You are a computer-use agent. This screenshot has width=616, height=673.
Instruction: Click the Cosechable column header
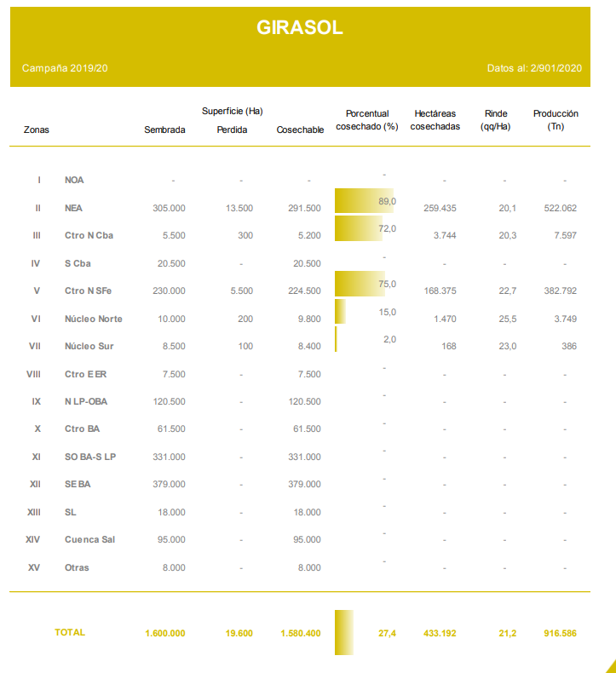pyautogui.click(x=300, y=130)
